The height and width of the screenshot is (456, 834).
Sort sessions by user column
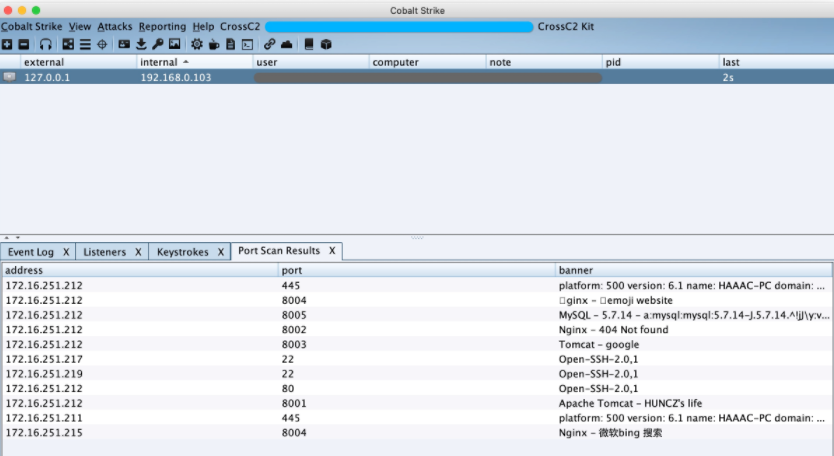tap(311, 62)
